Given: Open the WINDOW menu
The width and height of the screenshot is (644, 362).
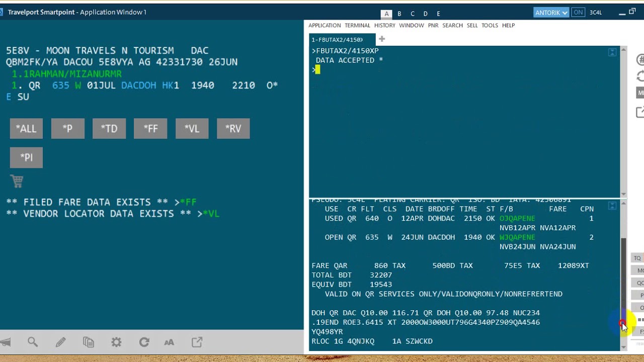Looking at the screenshot, I should click(412, 25).
